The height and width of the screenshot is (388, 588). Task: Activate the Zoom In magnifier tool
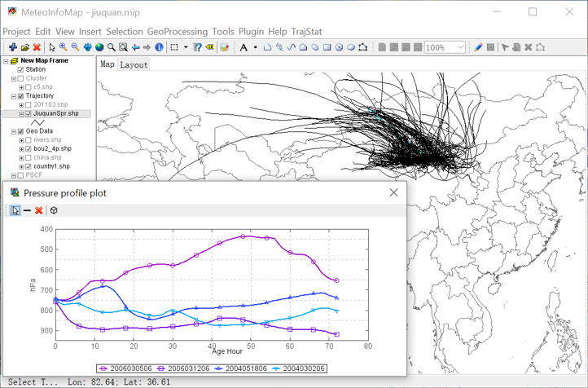coord(64,47)
